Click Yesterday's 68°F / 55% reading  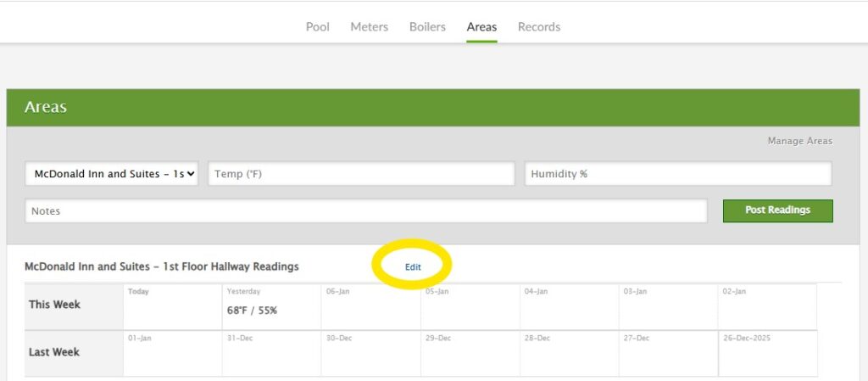point(252,311)
